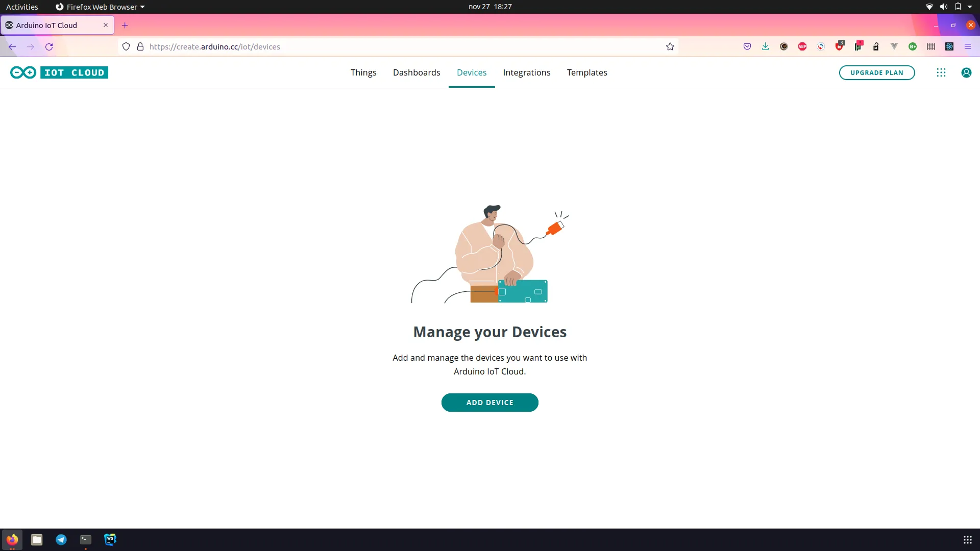The height and width of the screenshot is (551, 980).
Task: Click the address bar URL field
Action: [x=357, y=46]
